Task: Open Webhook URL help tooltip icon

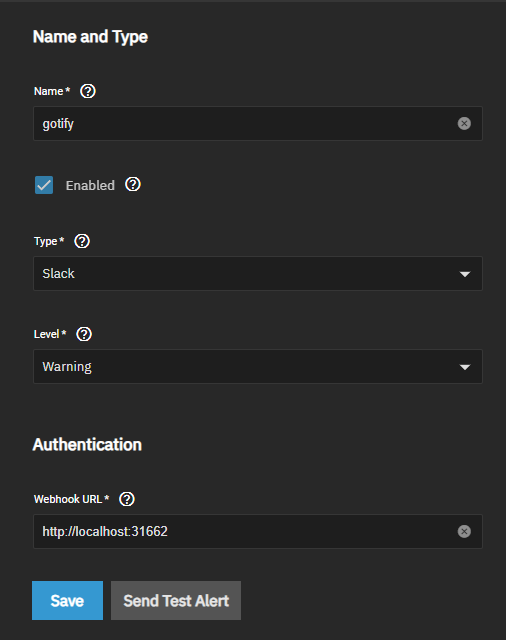Action: click(127, 499)
